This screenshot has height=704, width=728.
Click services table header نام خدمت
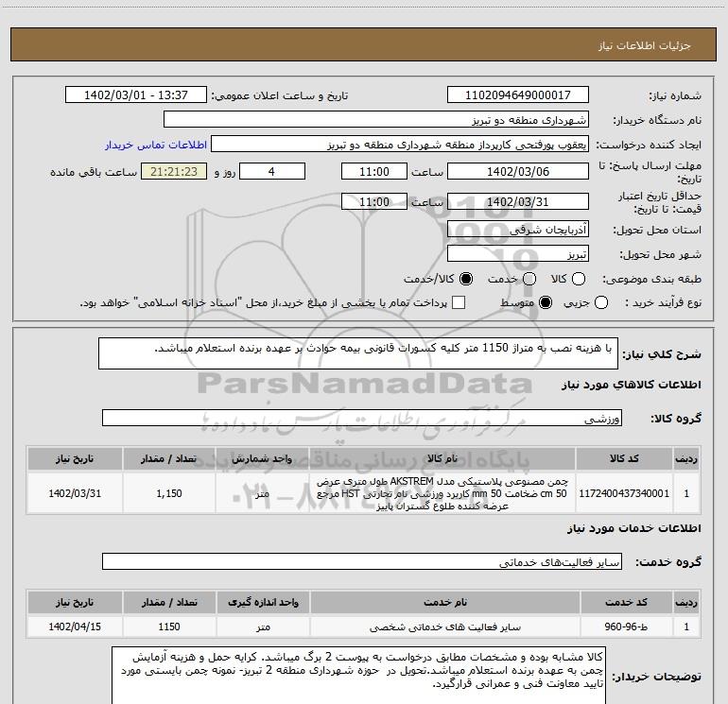(x=444, y=602)
